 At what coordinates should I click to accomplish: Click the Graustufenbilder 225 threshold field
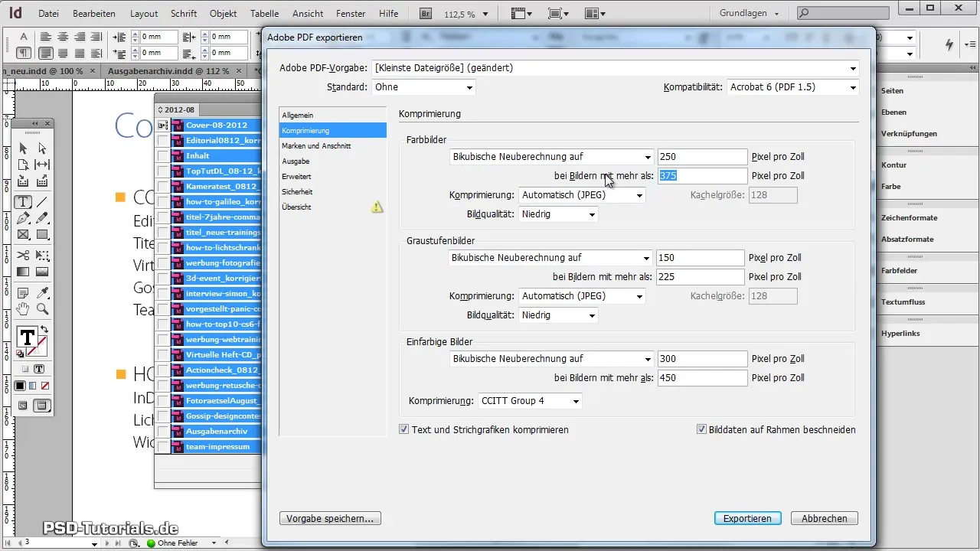[x=701, y=277]
